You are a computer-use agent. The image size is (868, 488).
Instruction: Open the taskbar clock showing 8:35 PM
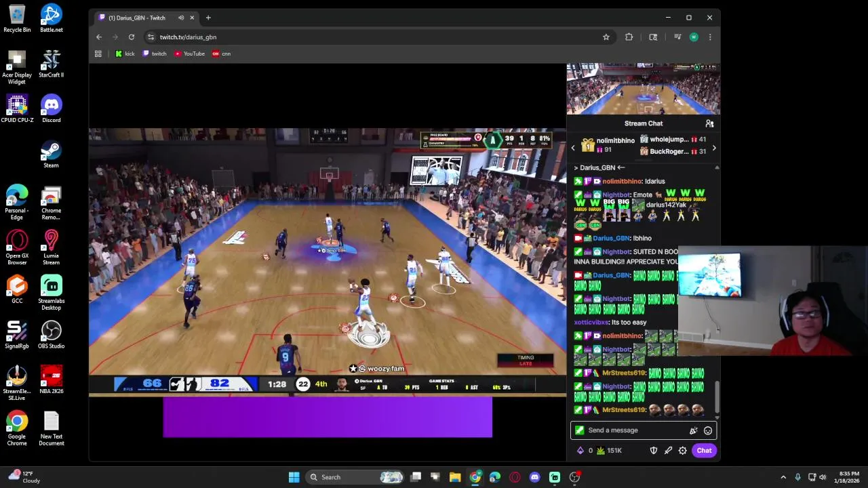[x=849, y=477]
